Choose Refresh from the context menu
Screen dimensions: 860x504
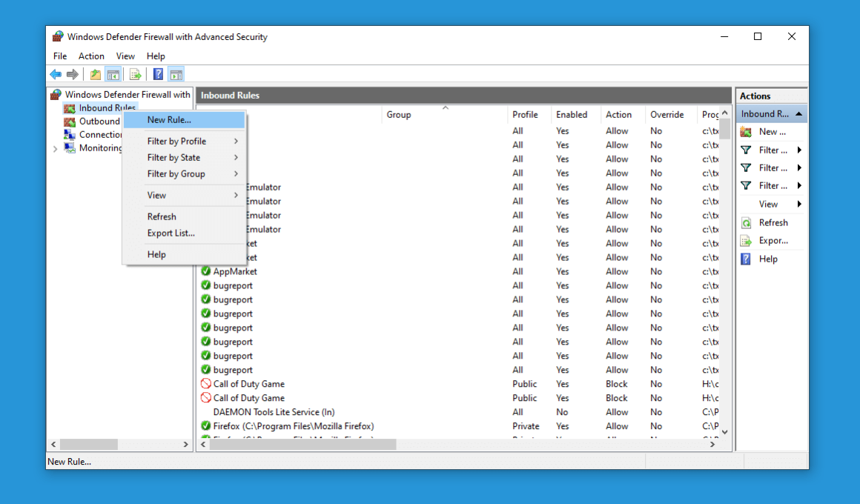tap(185, 216)
